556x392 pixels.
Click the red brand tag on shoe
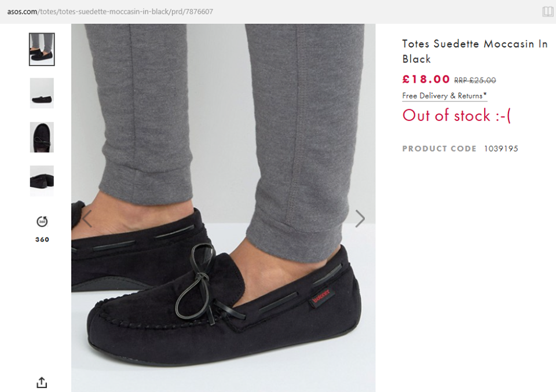click(x=320, y=295)
